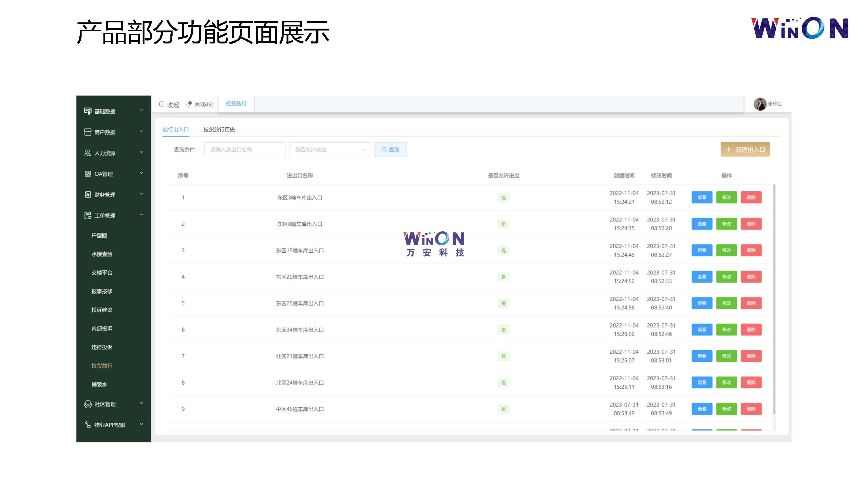Click the 商户数据 sidebar icon
The image size is (868, 488).
(x=88, y=132)
